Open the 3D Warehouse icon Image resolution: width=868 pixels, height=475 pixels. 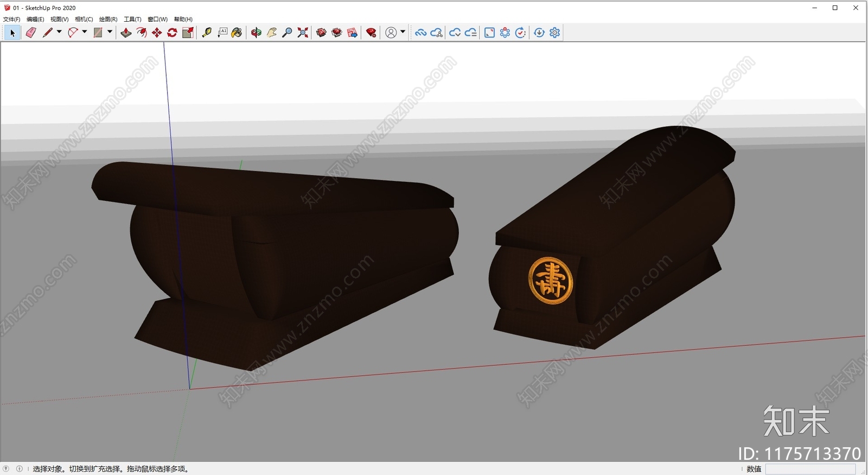click(x=321, y=33)
